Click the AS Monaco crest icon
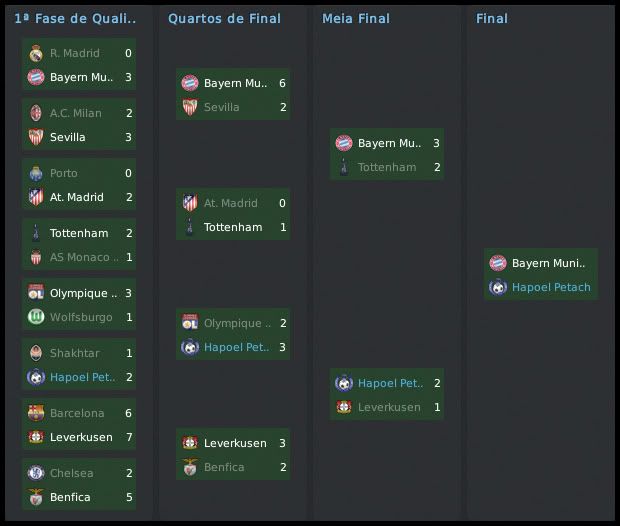620x526 pixels. click(x=35, y=257)
